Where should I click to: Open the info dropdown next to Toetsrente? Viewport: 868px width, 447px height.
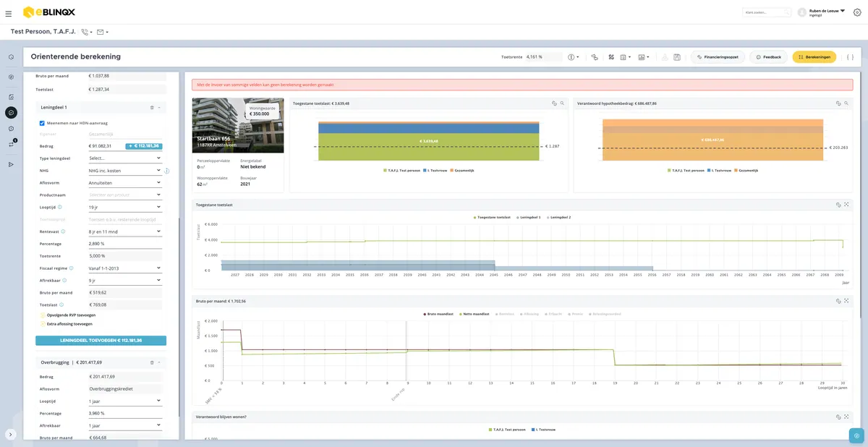tap(573, 57)
